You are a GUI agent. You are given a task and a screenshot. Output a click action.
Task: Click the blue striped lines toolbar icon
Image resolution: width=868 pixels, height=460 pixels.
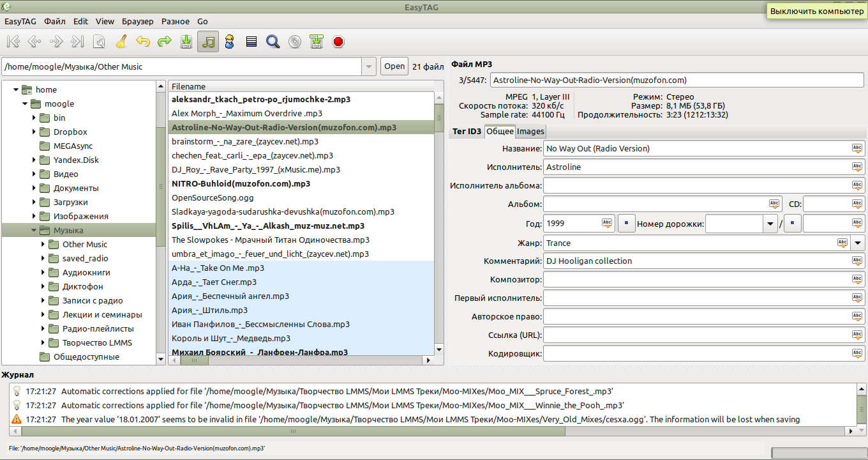251,42
